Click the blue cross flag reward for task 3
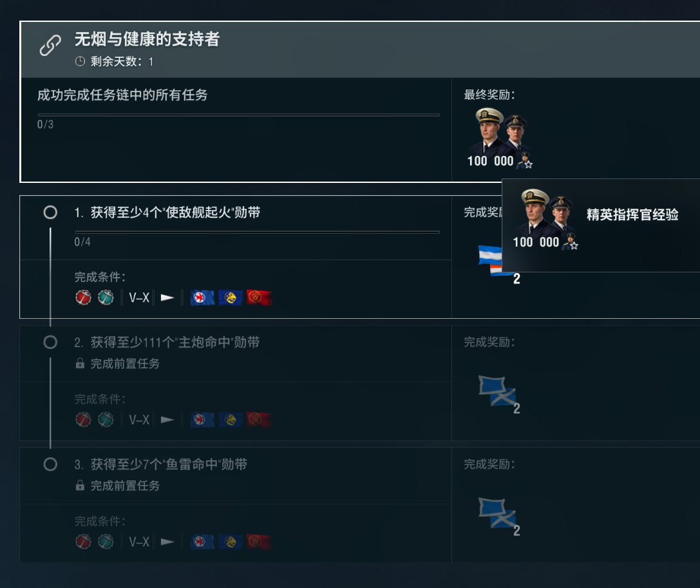The height and width of the screenshot is (588, 700). coord(498,515)
